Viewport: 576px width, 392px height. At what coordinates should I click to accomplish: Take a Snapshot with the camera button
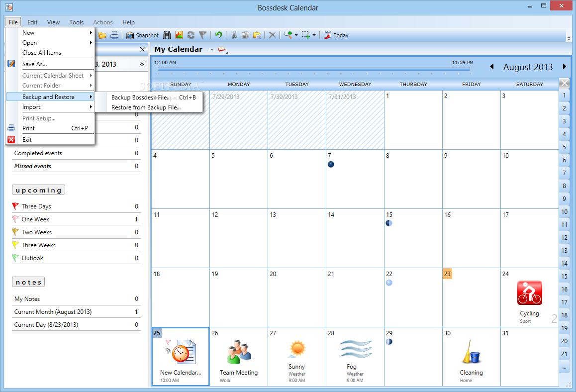pos(143,35)
